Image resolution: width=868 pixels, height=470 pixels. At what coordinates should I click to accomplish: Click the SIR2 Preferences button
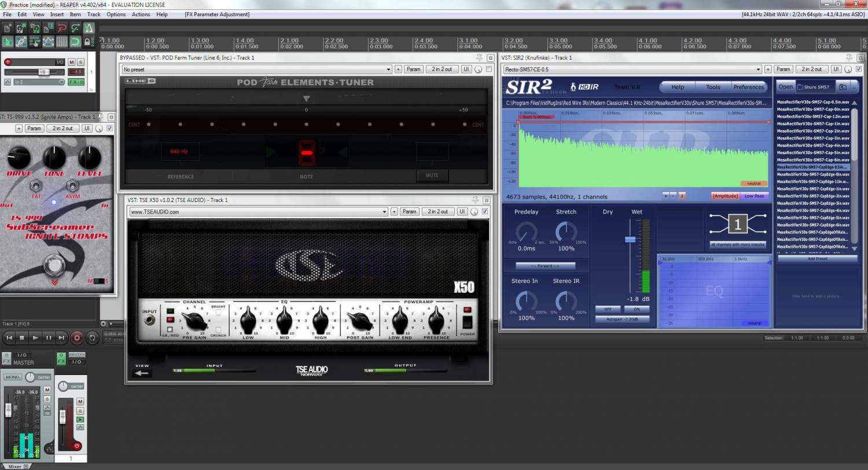(x=748, y=87)
